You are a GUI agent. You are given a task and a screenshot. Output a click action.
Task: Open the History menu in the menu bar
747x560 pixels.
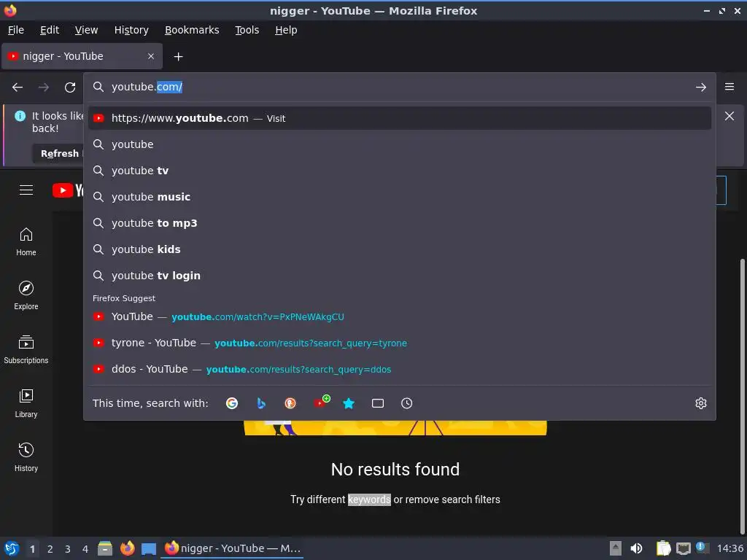(131, 30)
